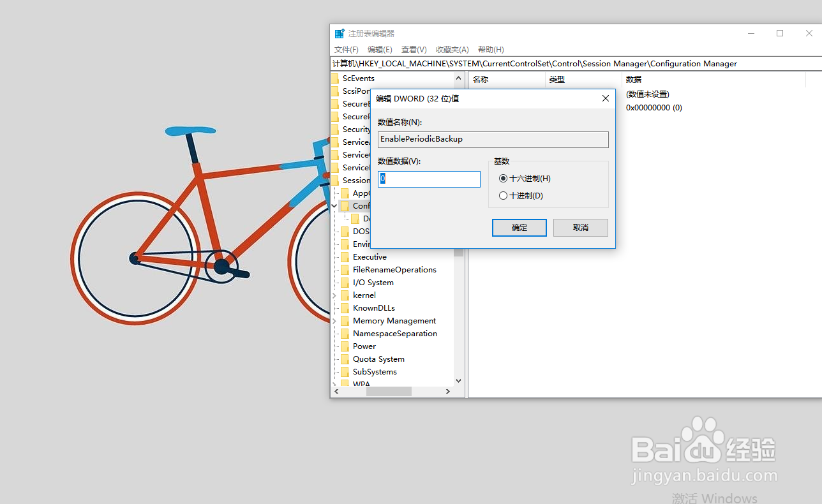The image size is (822, 504).
Task: Click the Quota System folder icon
Action: click(x=345, y=359)
